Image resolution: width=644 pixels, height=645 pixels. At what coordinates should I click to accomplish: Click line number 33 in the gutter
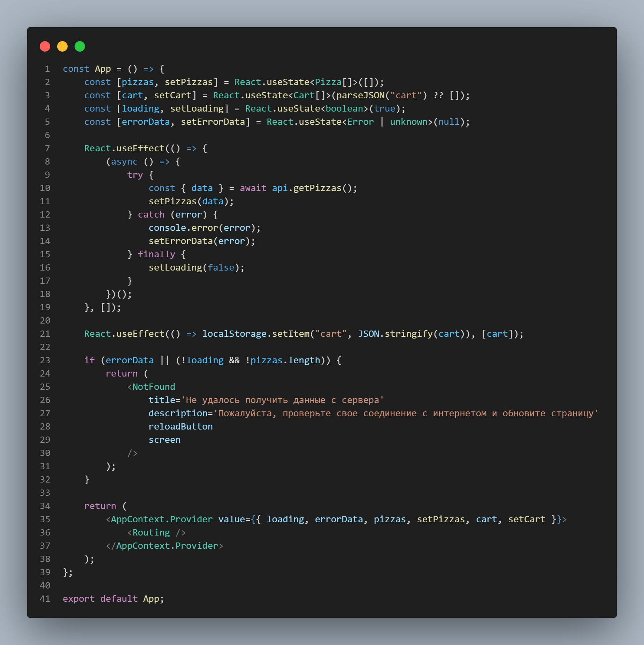tap(45, 493)
